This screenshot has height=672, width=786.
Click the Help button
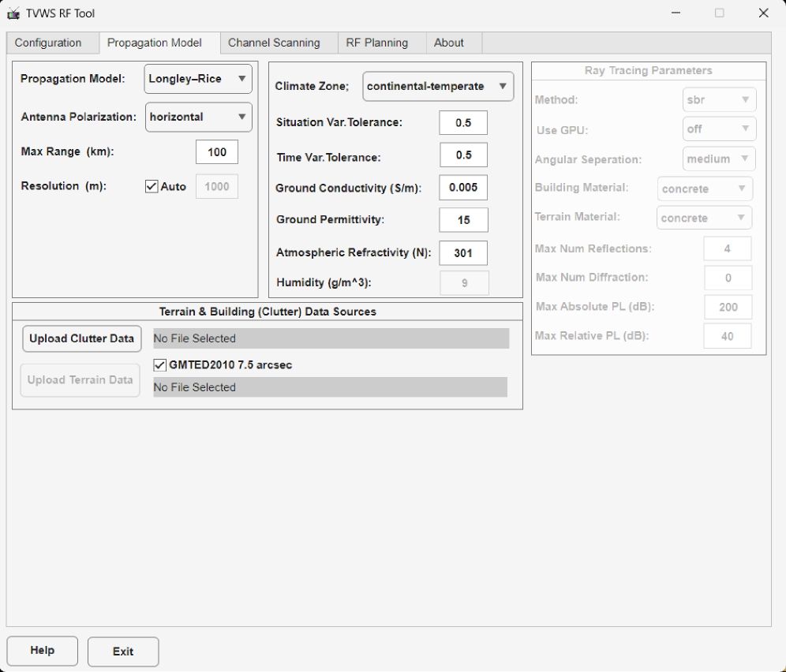point(43,651)
